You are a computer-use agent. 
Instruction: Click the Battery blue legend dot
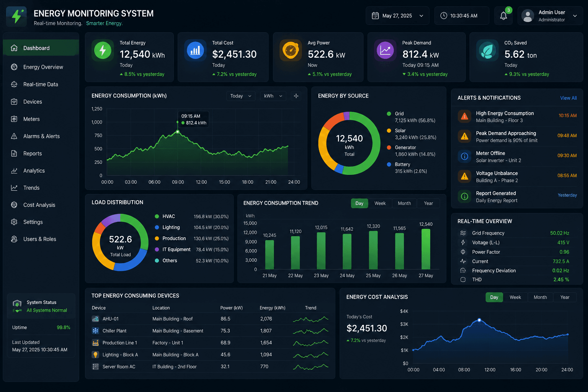[389, 164]
